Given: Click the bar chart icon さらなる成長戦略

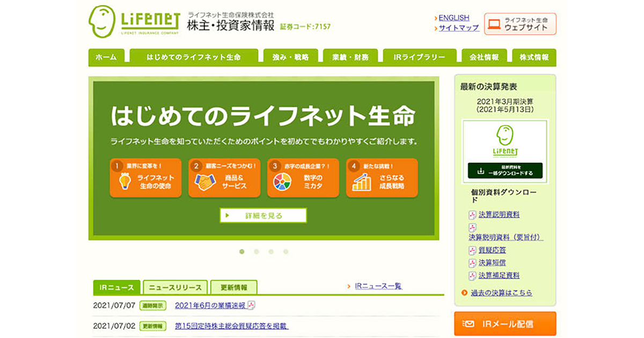Looking at the screenshot, I should [362, 182].
